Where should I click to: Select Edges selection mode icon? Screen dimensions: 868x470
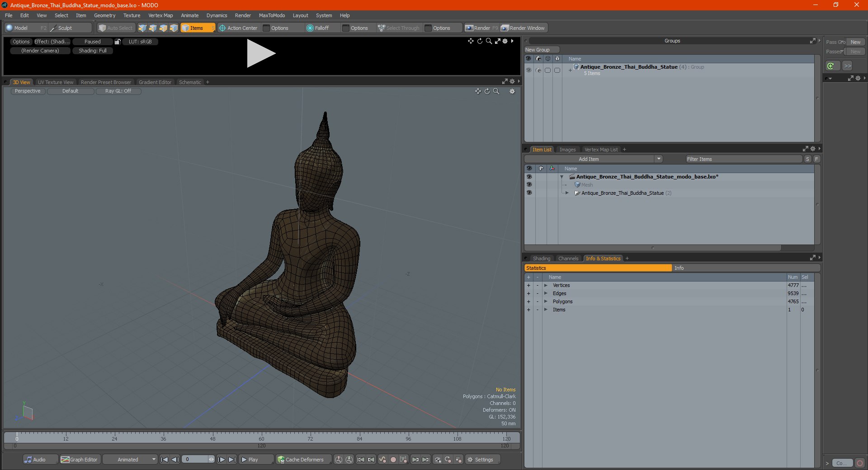coord(153,28)
